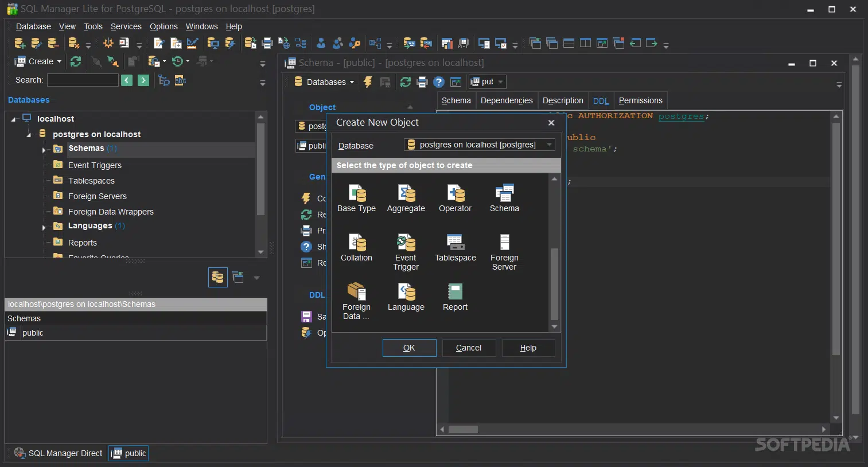Open the Create dropdown in explorer toolbar
Image resolution: width=868 pixels, height=467 pixels.
(x=38, y=61)
